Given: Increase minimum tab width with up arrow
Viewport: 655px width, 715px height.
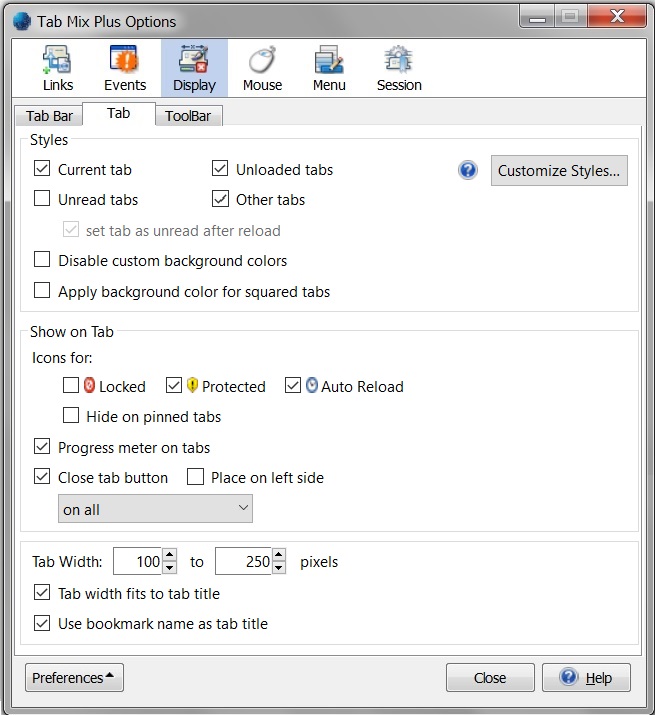Looking at the screenshot, I should (x=169, y=555).
